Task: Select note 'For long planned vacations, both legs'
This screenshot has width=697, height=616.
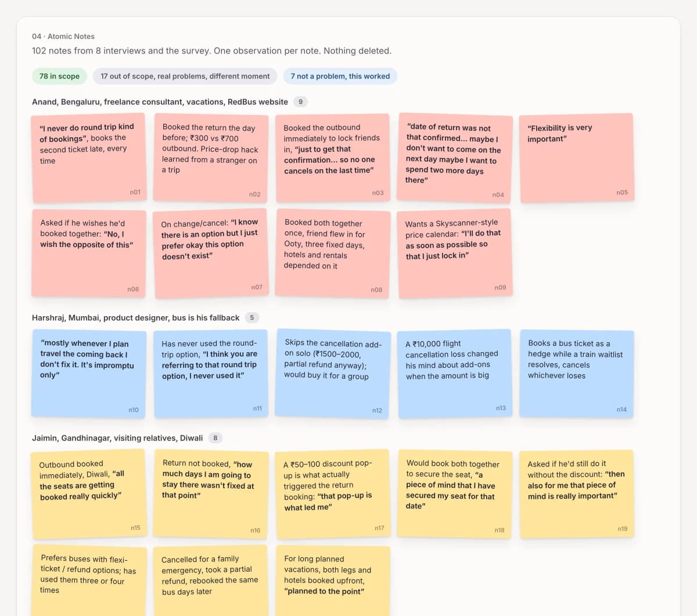Action: pyautogui.click(x=333, y=580)
